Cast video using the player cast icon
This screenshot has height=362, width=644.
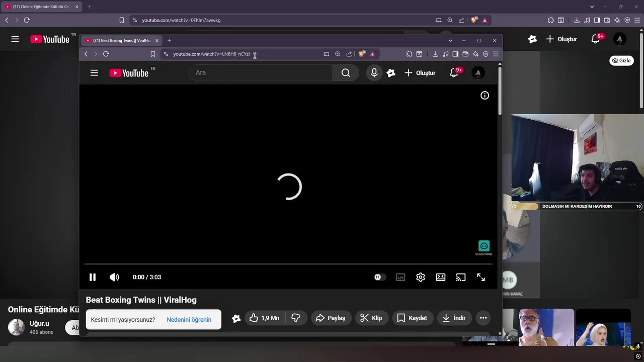point(461,277)
